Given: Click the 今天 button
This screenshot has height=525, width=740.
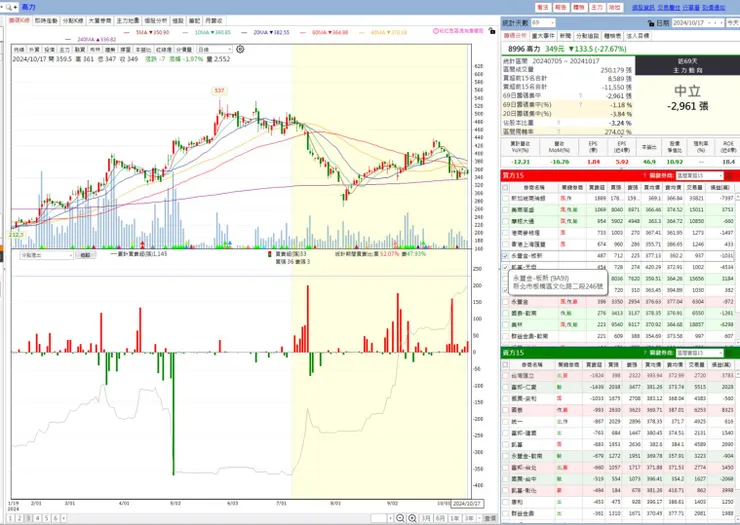Looking at the screenshot, I should click(732, 23).
